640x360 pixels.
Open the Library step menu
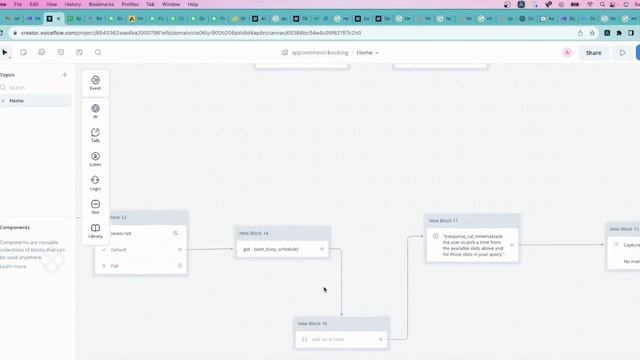pyautogui.click(x=95, y=231)
